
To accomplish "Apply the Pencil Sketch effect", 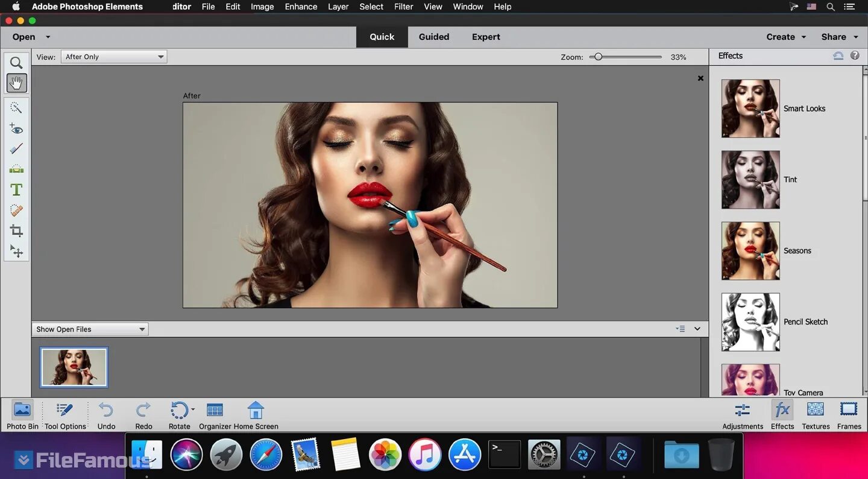I will [750, 322].
